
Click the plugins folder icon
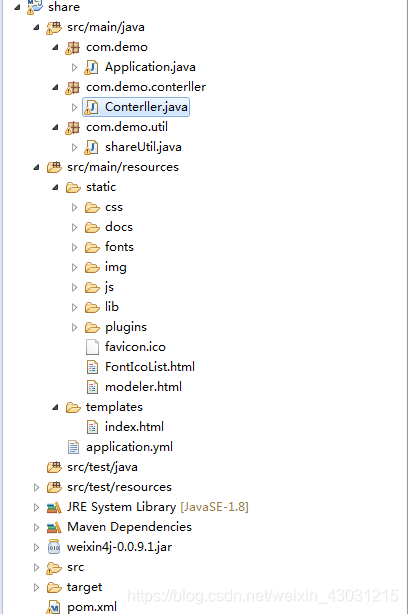click(92, 327)
